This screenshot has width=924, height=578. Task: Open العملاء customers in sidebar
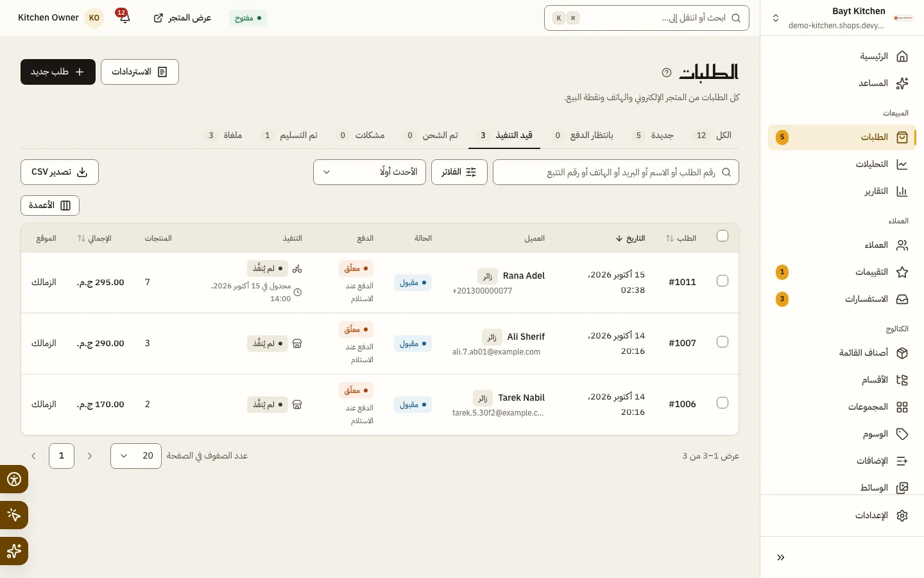pyautogui.click(x=842, y=245)
